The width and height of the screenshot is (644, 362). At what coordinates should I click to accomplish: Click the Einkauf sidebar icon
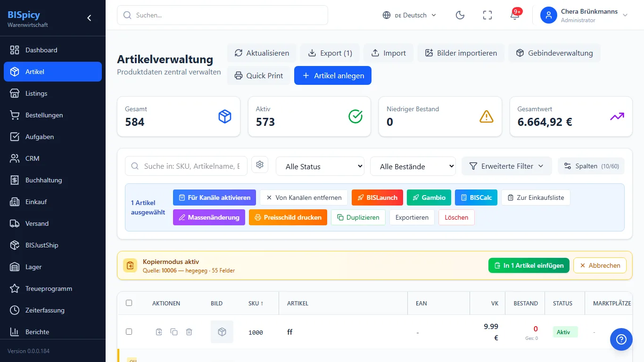(15, 202)
